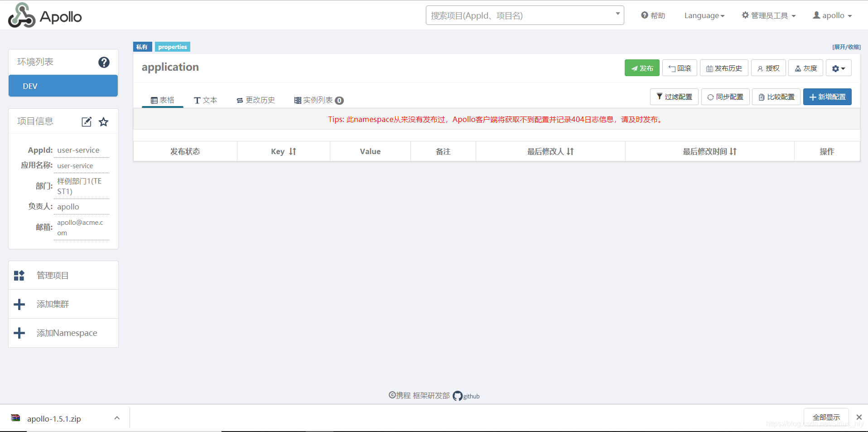Click the email value apollo@acme.com
Screen dimensions: 868x432
80,228
